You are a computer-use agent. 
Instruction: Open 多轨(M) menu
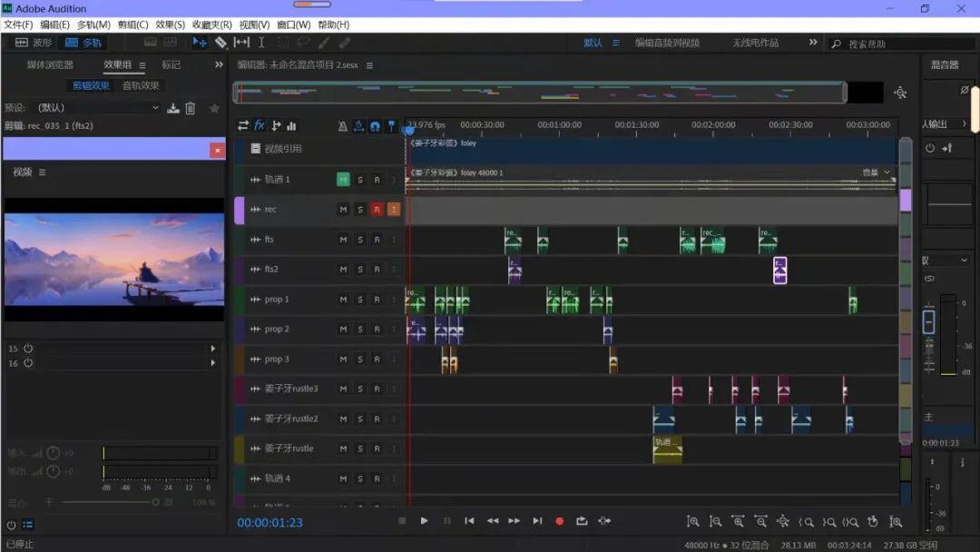click(x=93, y=25)
